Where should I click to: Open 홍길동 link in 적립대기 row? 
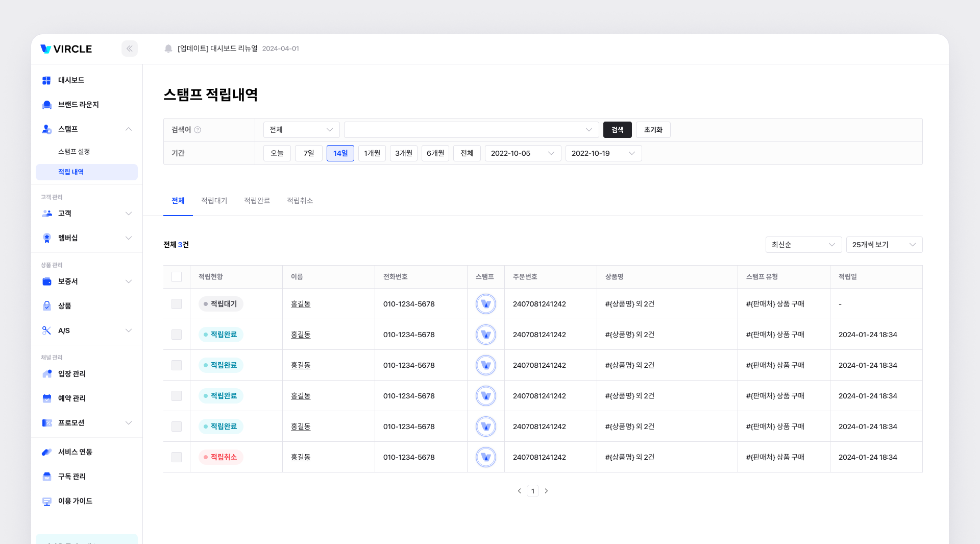[x=301, y=304]
